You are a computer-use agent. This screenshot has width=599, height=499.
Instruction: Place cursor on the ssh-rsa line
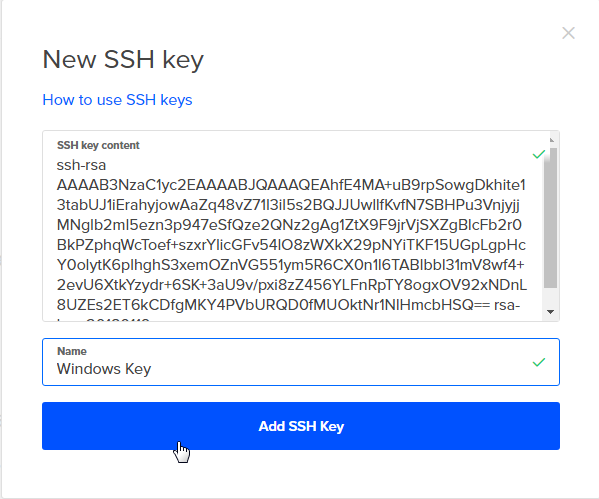(81, 165)
